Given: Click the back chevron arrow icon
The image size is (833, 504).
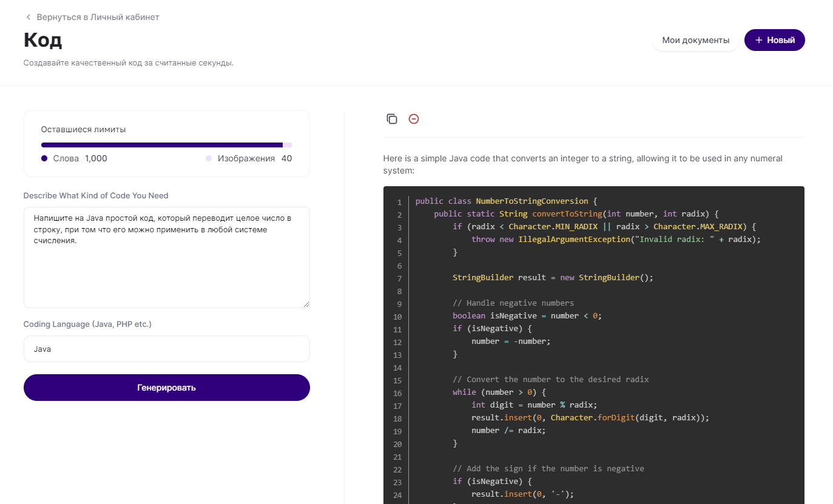Looking at the screenshot, I should coord(28,17).
